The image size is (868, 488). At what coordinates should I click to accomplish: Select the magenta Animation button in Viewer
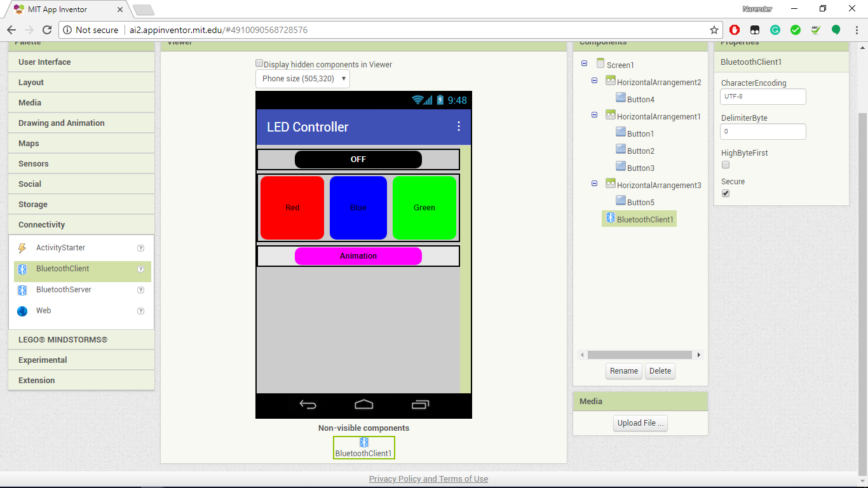click(x=358, y=256)
